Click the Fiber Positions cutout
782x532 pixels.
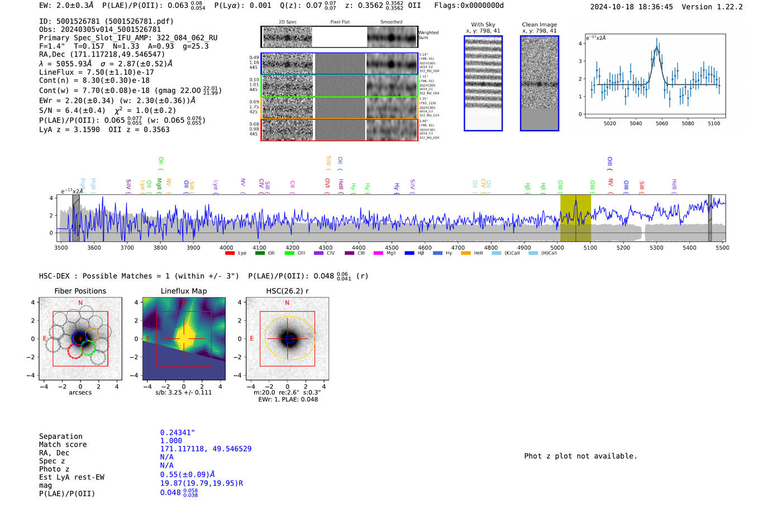pos(80,339)
